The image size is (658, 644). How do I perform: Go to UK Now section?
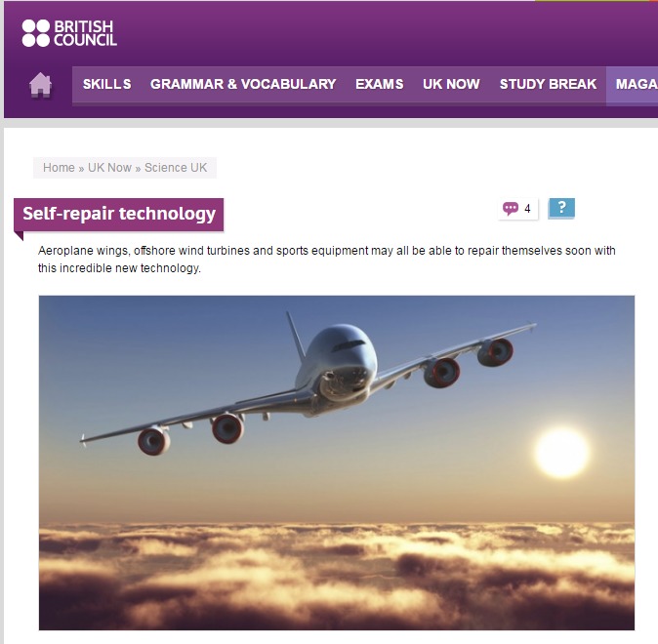click(451, 84)
